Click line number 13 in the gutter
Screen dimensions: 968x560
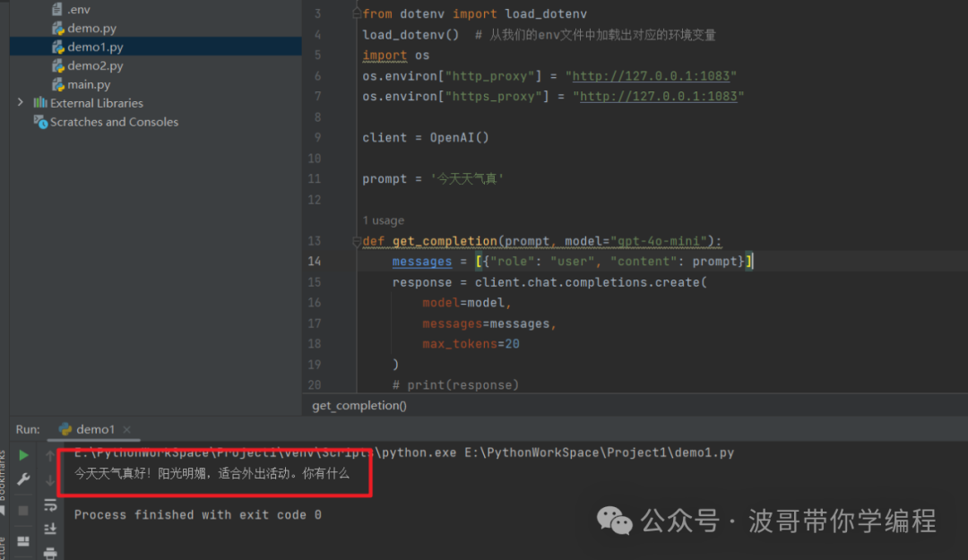tap(315, 241)
